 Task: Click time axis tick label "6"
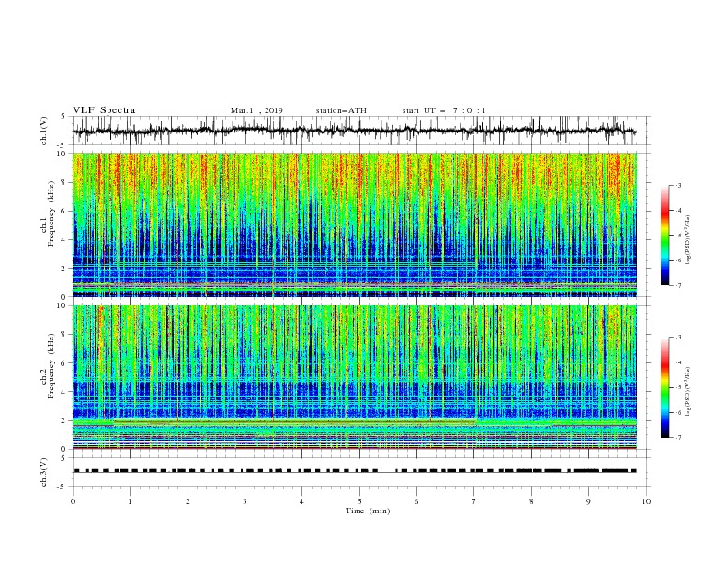pos(416,501)
